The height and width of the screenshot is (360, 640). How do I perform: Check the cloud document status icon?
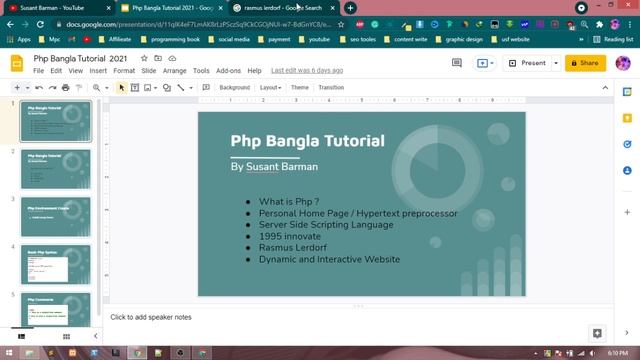coord(172,58)
